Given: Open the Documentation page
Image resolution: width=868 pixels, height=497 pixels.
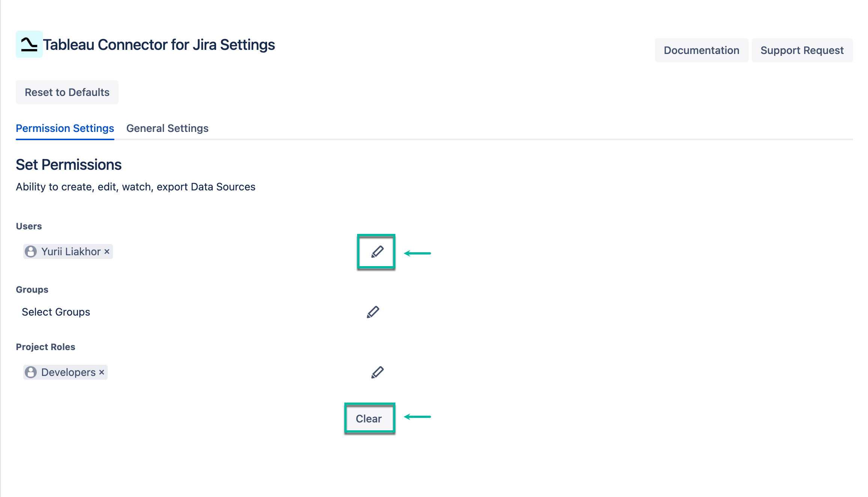Looking at the screenshot, I should [701, 50].
